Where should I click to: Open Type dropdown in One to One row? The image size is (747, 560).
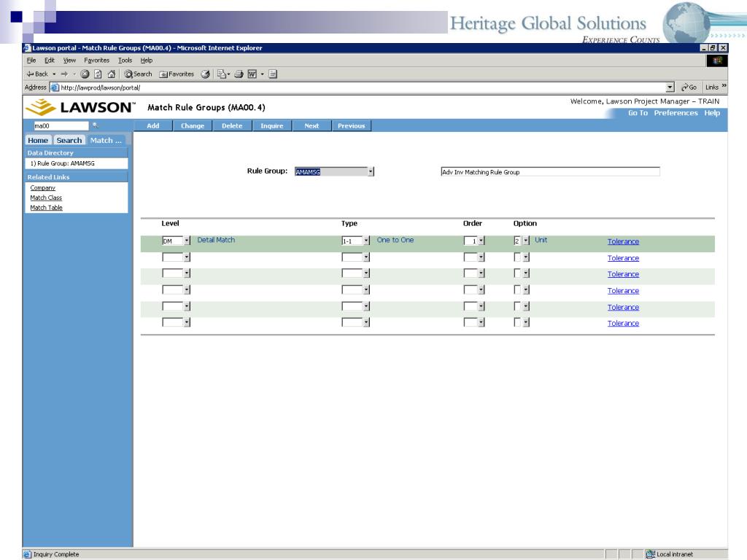click(x=366, y=241)
